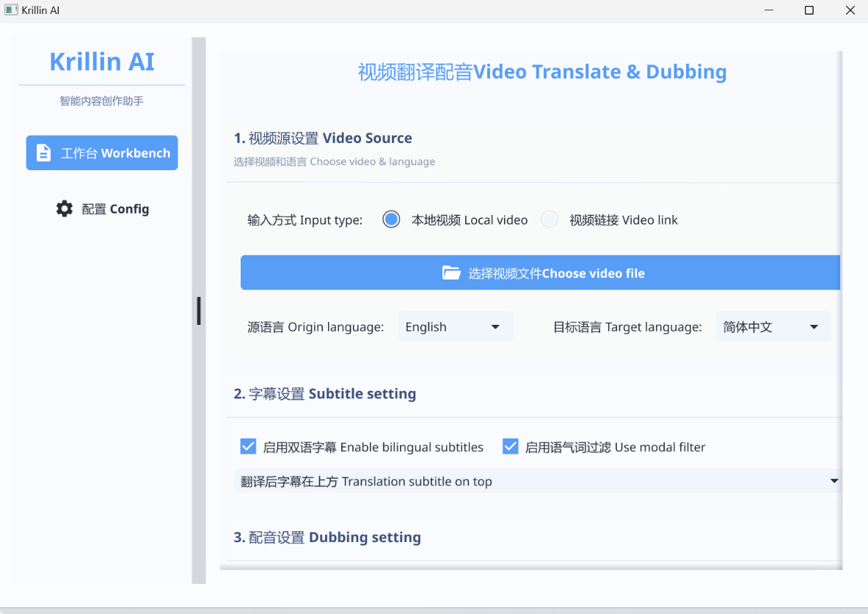This screenshot has width=868, height=614.
Task: Click the Target language label
Action: pyautogui.click(x=628, y=327)
